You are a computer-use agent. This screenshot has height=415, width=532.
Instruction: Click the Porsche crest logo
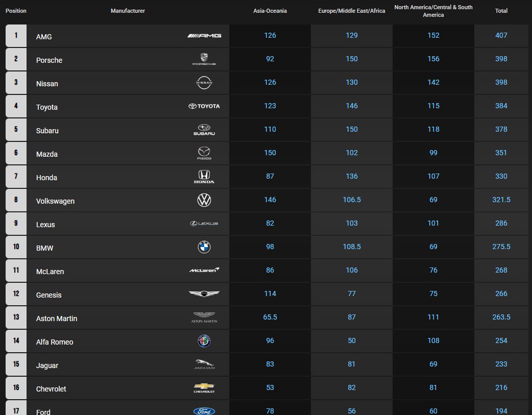[204, 59]
